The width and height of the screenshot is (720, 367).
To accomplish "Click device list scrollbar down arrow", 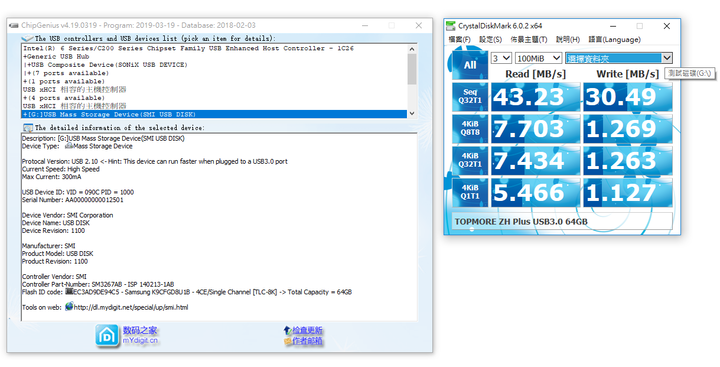I will tap(411, 113).
